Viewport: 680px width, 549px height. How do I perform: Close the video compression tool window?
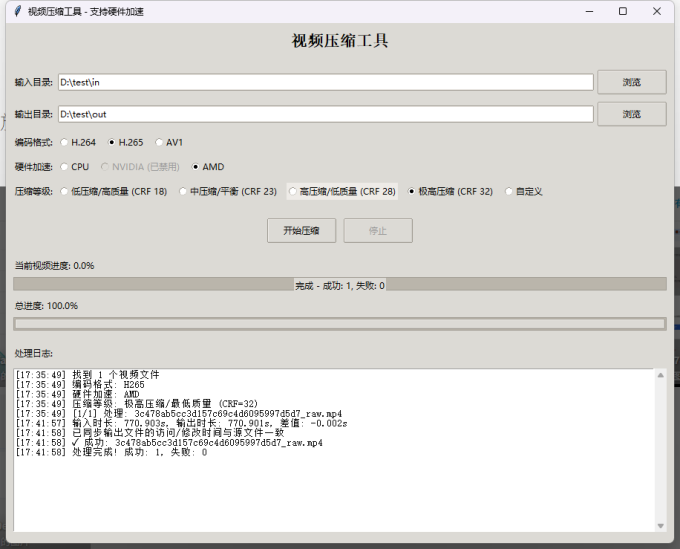click(657, 11)
